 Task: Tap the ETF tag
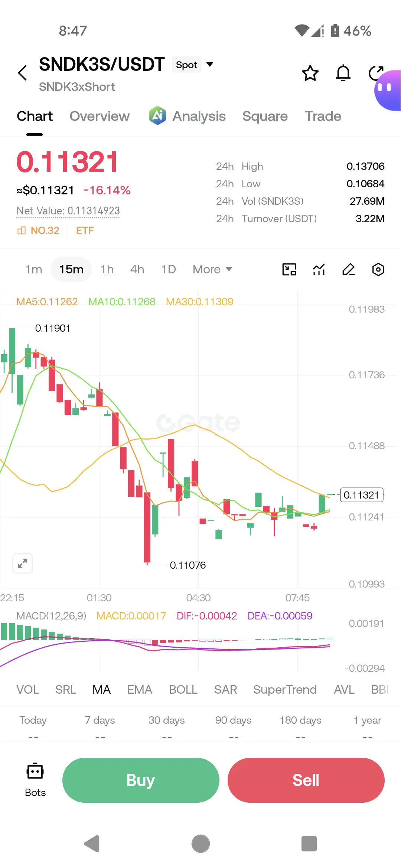[x=85, y=231]
